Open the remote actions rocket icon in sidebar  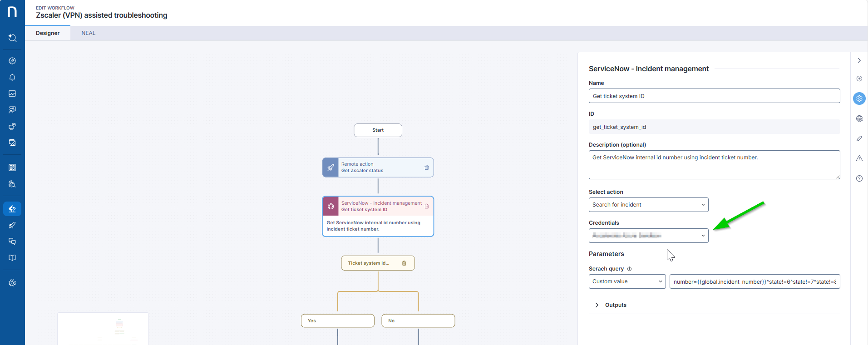(x=12, y=225)
